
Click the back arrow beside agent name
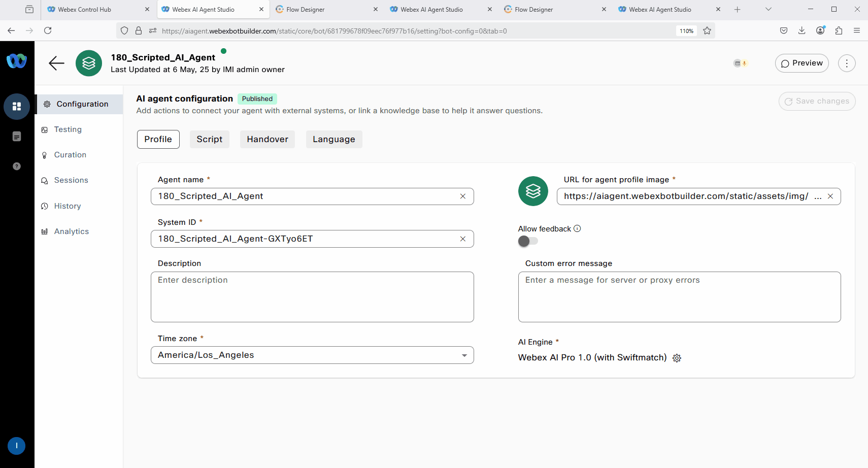[x=56, y=63]
